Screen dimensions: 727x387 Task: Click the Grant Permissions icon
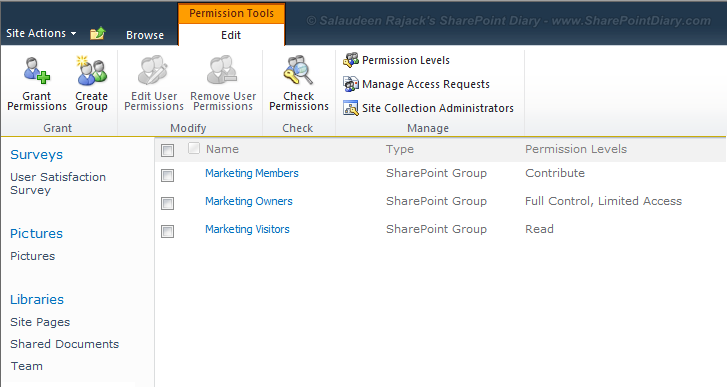(x=37, y=70)
